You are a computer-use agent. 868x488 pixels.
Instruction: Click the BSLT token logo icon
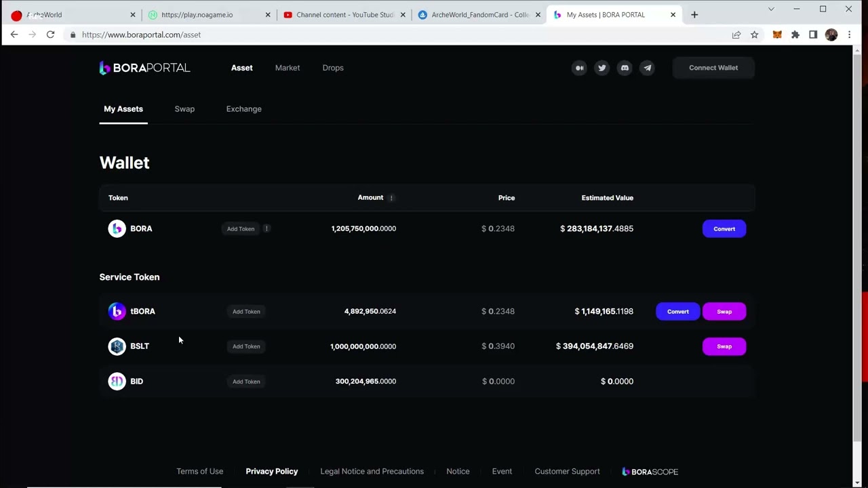117,346
